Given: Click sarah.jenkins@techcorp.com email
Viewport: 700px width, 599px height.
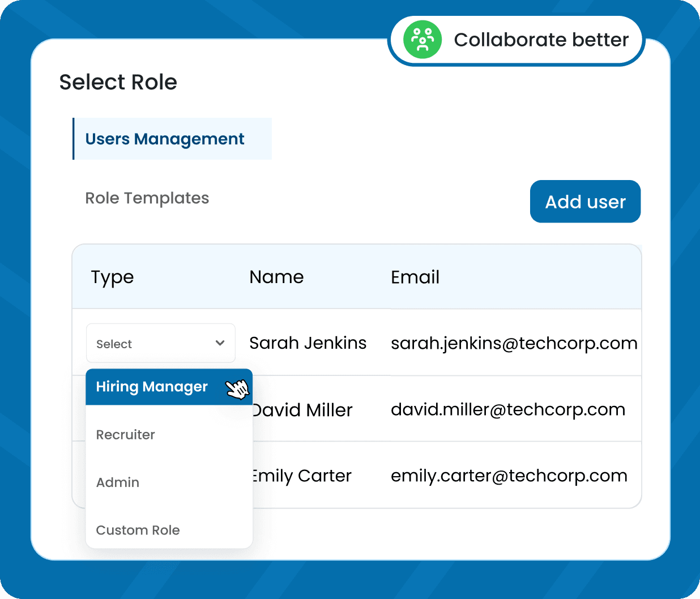Looking at the screenshot, I should click(x=514, y=343).
